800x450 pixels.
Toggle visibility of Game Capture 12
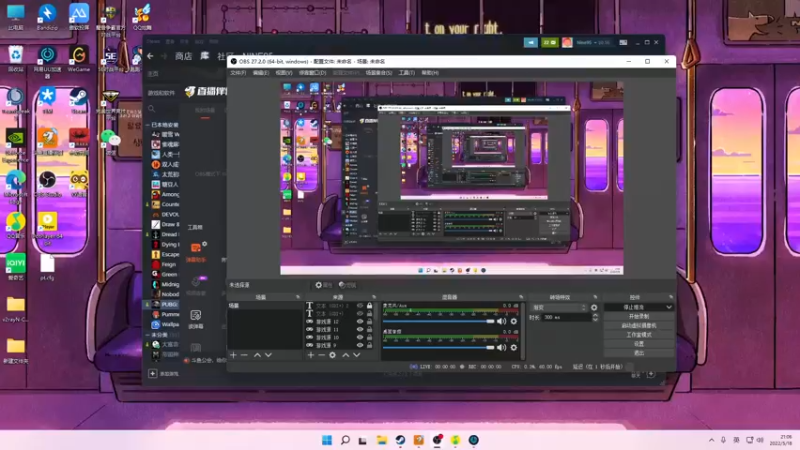tap(360, 322)
